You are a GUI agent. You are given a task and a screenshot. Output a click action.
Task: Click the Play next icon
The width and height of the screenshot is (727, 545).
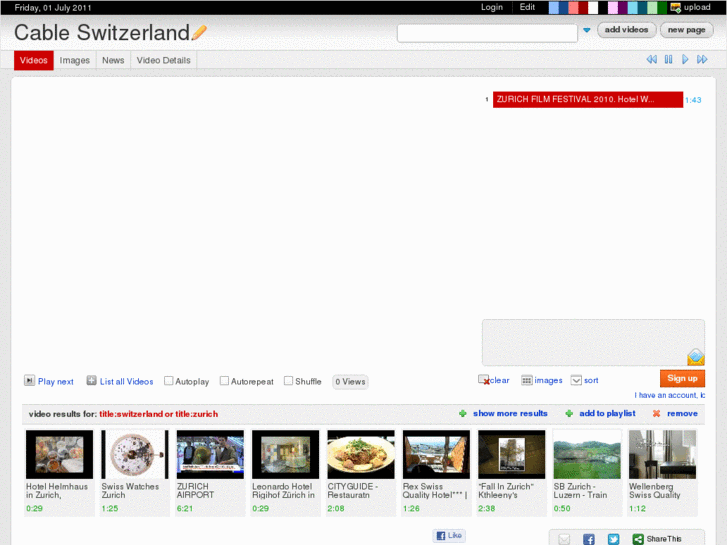point(29,381)
